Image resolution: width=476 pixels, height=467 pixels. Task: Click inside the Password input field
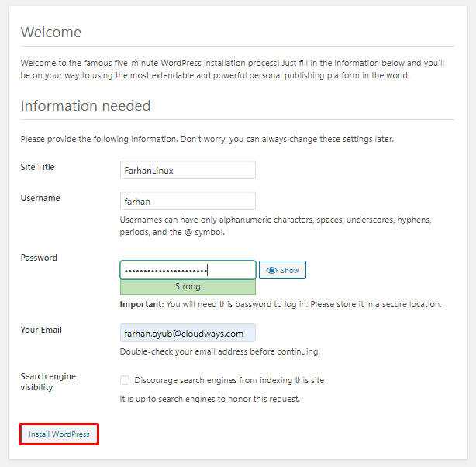click(188, 270)
